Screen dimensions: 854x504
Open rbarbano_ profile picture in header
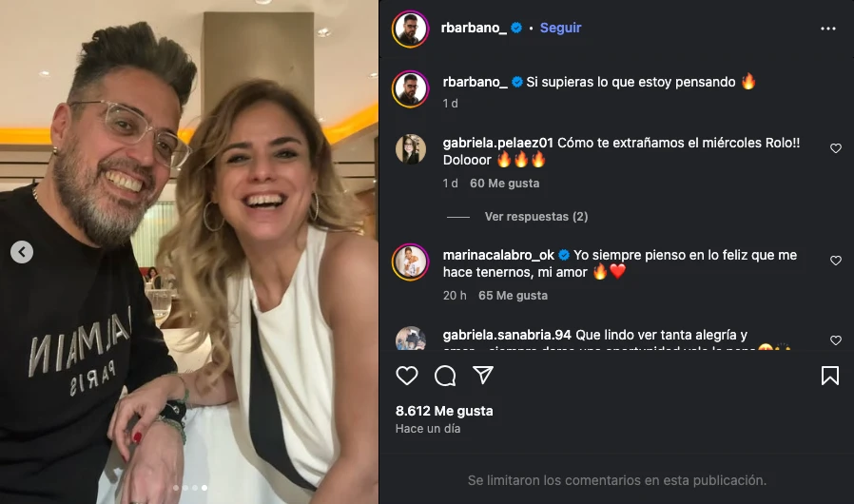411,29
